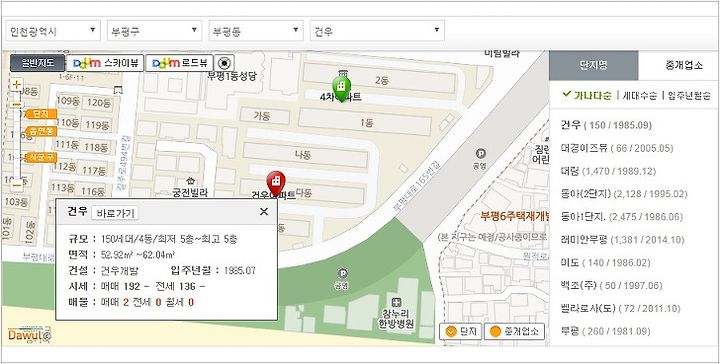The height and width of the screenshot is (364, 720).
Task: Switch to Daum 로드뷰 street view
Action: pos(179,63)
